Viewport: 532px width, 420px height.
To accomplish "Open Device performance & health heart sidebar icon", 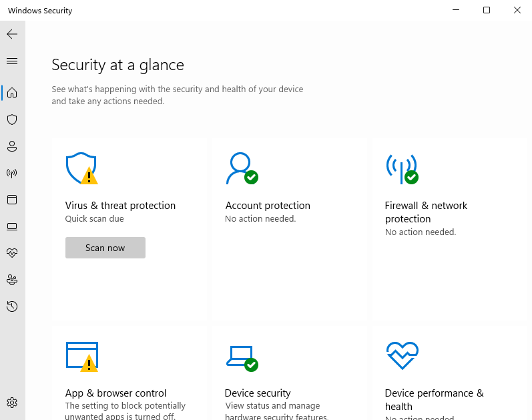I will pyautogui.click(x=12, y=253).
